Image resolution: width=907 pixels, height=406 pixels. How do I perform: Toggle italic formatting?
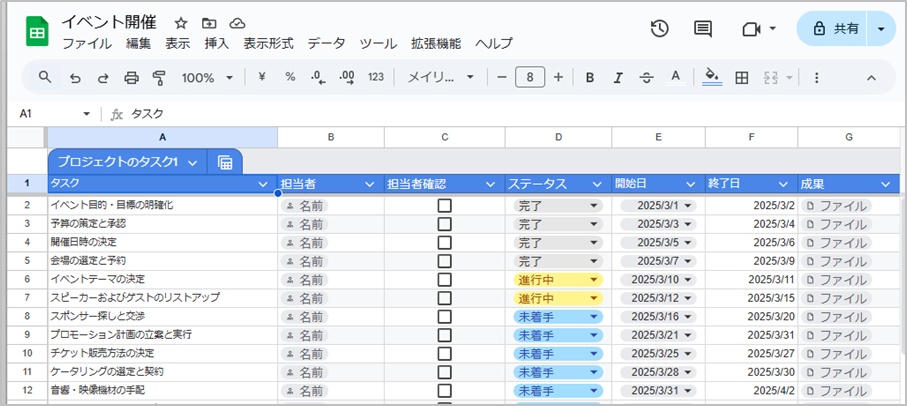point(618,77)
